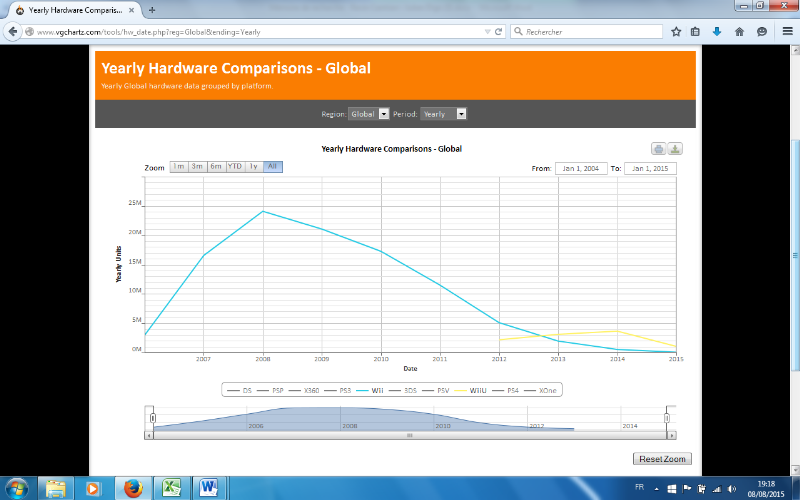
Task: Open network status tray icon
Action: point(717,489)
